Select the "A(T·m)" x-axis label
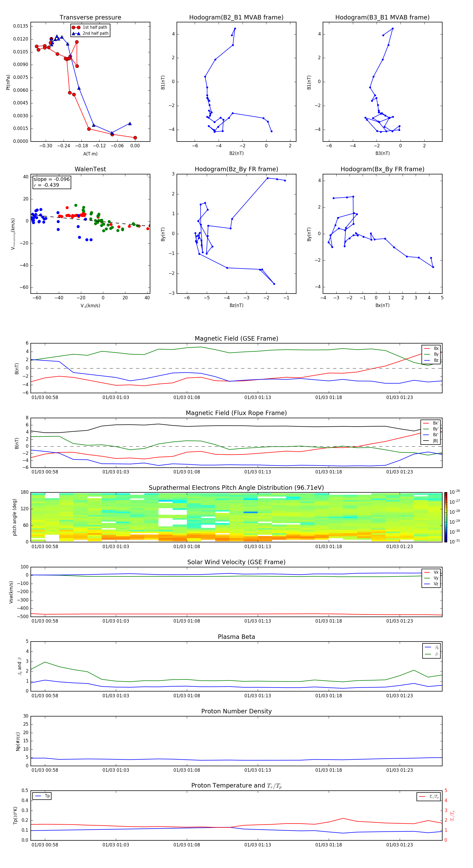This screenshot has width=473, height=868. (x=90, y=154)
